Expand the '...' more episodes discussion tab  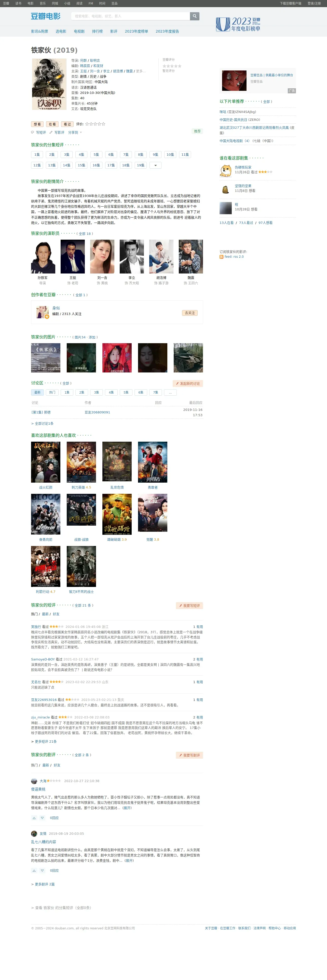(170, 392)
